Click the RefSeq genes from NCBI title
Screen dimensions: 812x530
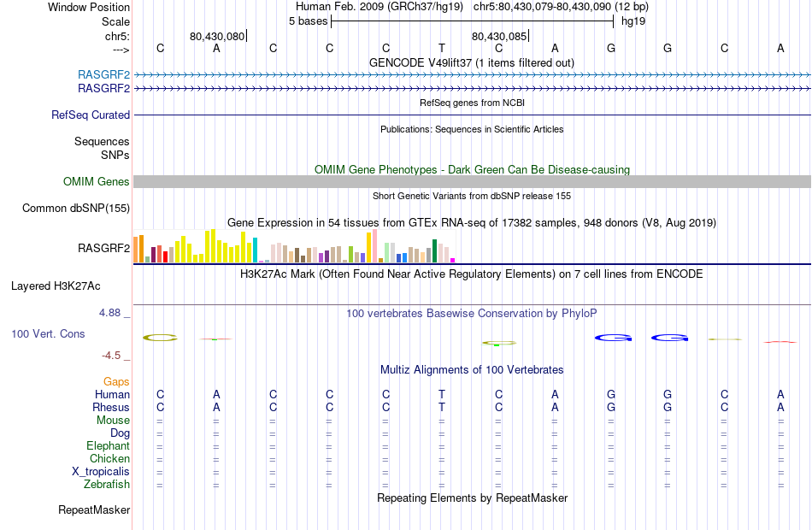coord(472,103)
